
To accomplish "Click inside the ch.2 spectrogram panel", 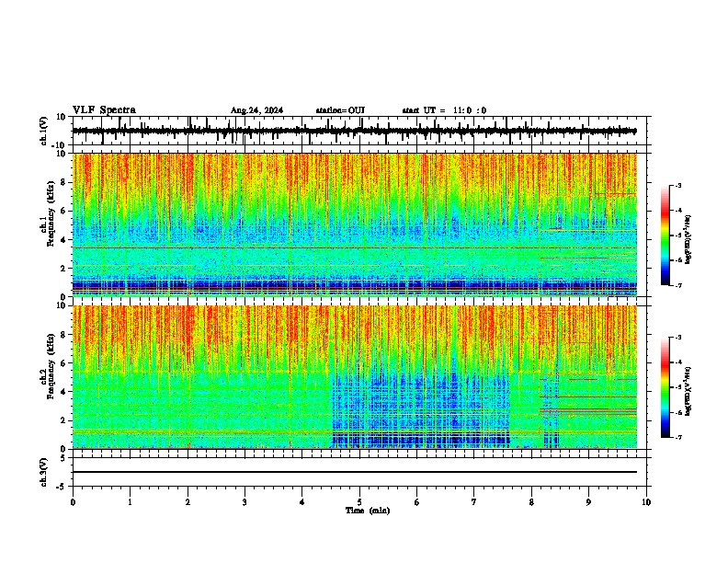I will pyautogui.click(x=355, y=377).
